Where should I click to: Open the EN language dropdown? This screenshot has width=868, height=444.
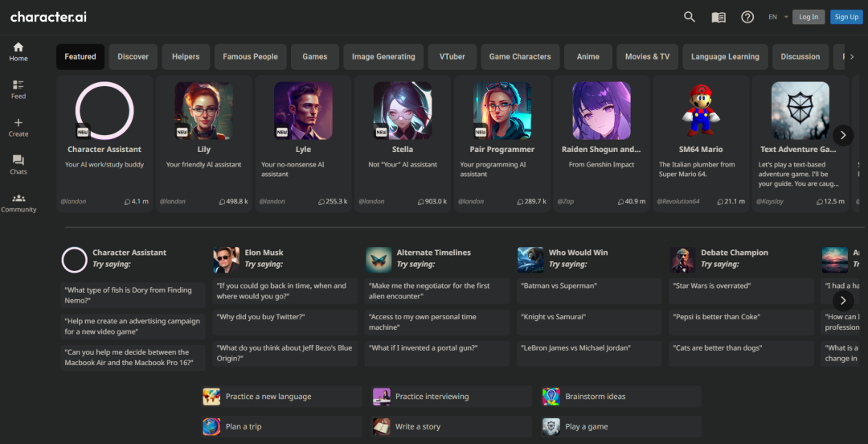[x=778, y=17]
